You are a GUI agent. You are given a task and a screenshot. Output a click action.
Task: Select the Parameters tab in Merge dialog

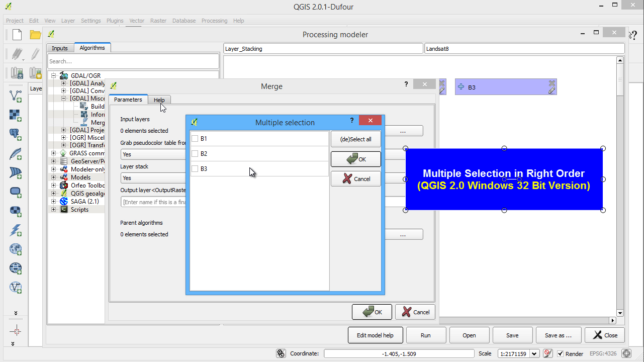[128, 100]
